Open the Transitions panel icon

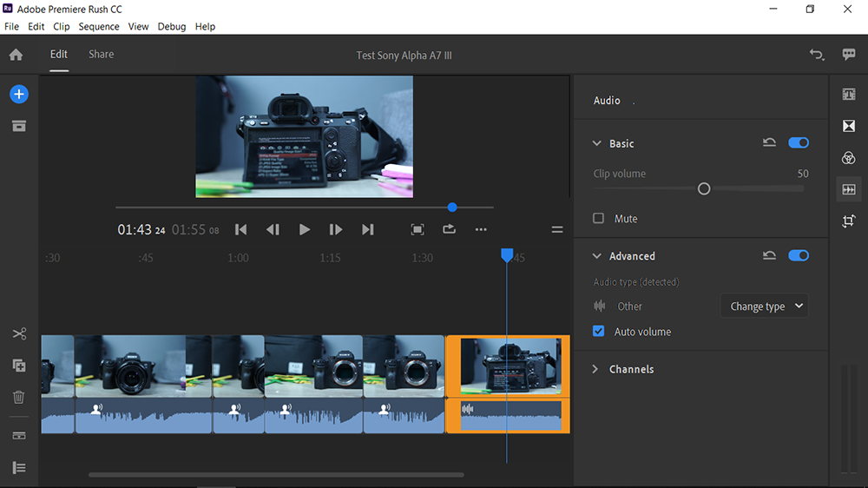coord(848,126)
